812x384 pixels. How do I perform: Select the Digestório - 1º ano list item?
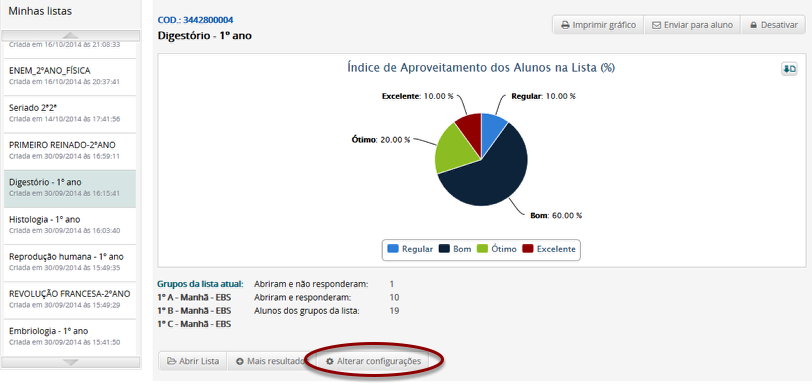[x=70, y=189]
